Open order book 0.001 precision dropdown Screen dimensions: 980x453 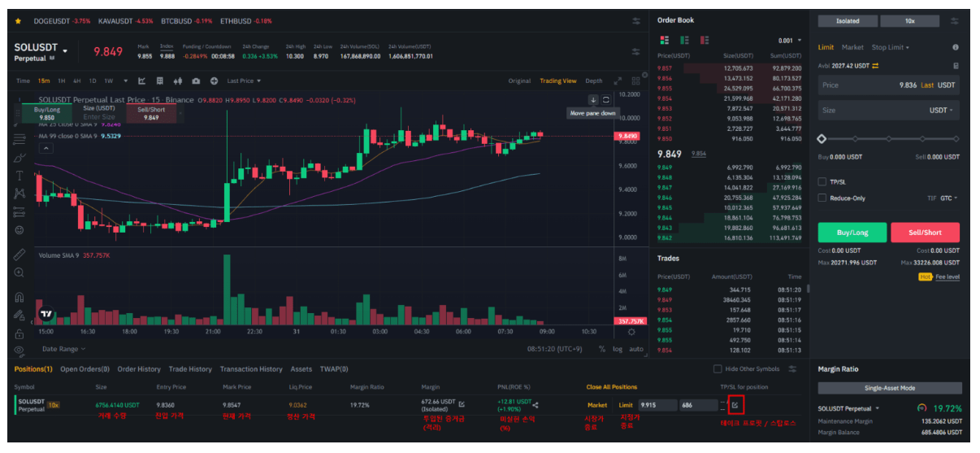tap(790, 40)
